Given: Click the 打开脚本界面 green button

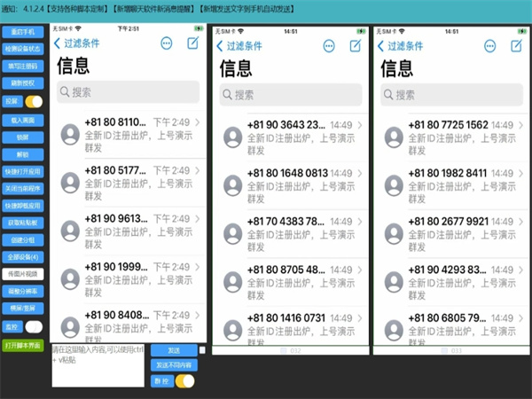Looking at the screenshot, I should 24,345.
